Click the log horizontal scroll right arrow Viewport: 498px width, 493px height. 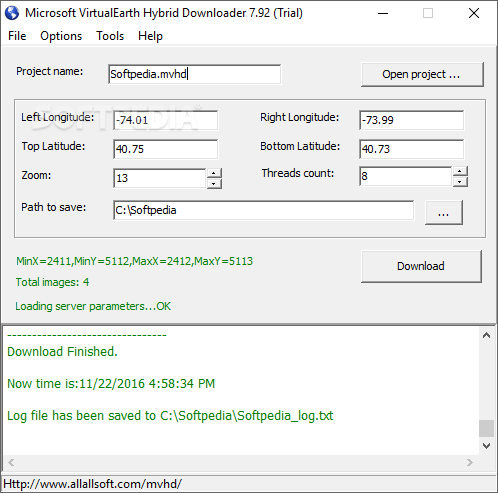tap(470, 462)
